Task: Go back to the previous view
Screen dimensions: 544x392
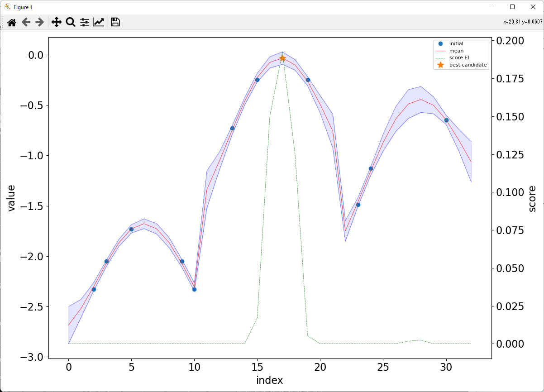Action: [x=26, y=22]
